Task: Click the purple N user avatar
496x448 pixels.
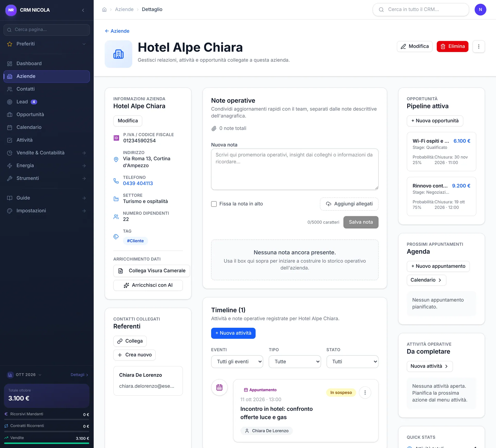Action: [480, 10]
